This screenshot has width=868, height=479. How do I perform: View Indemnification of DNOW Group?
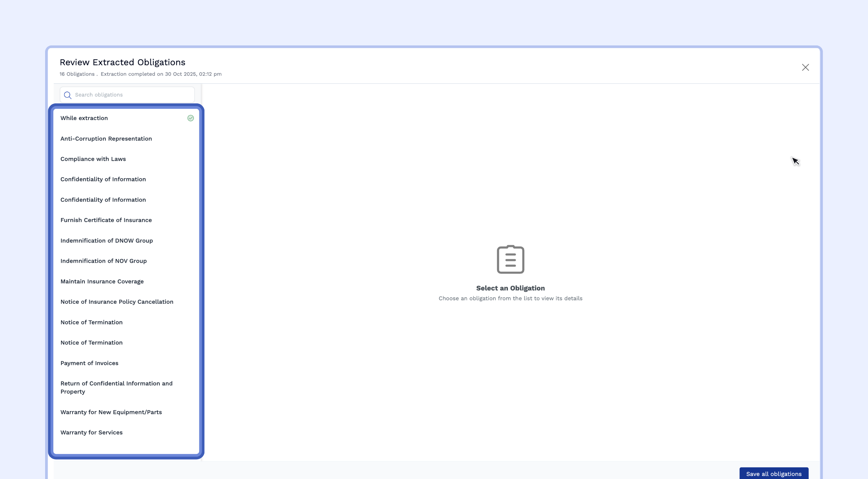pos(106,241)
